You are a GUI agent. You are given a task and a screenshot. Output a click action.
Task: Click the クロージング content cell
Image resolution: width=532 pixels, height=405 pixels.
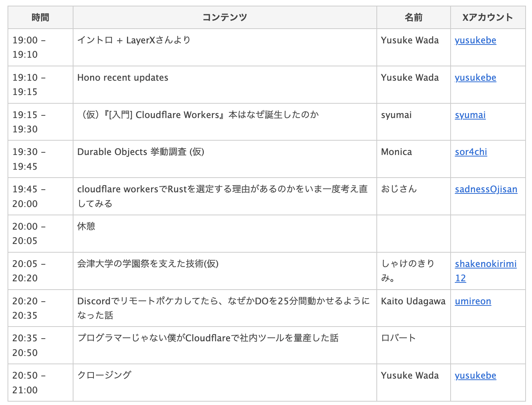(x=104, y=375)
